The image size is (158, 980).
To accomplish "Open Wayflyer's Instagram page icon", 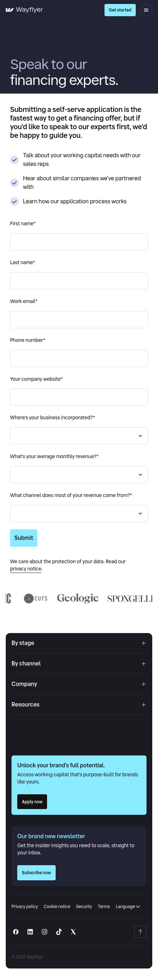I will point(45,932).
